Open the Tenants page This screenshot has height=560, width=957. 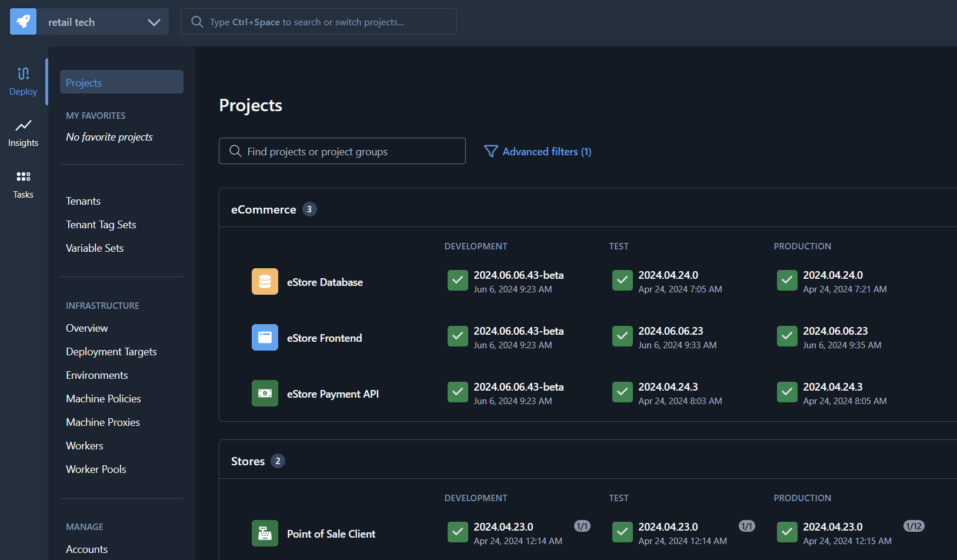tap(83, 201)
